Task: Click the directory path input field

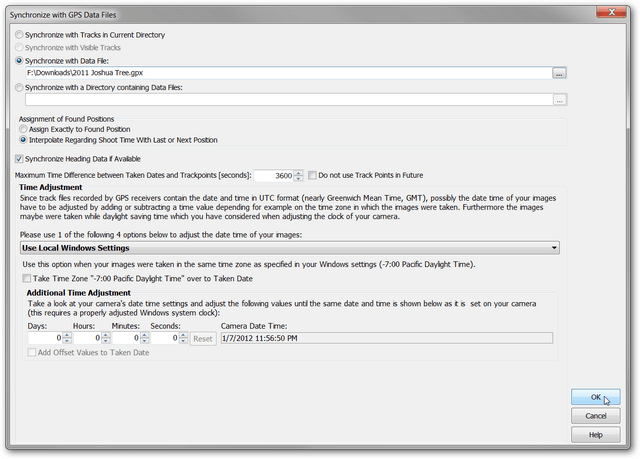Action: tap(289, 100)
